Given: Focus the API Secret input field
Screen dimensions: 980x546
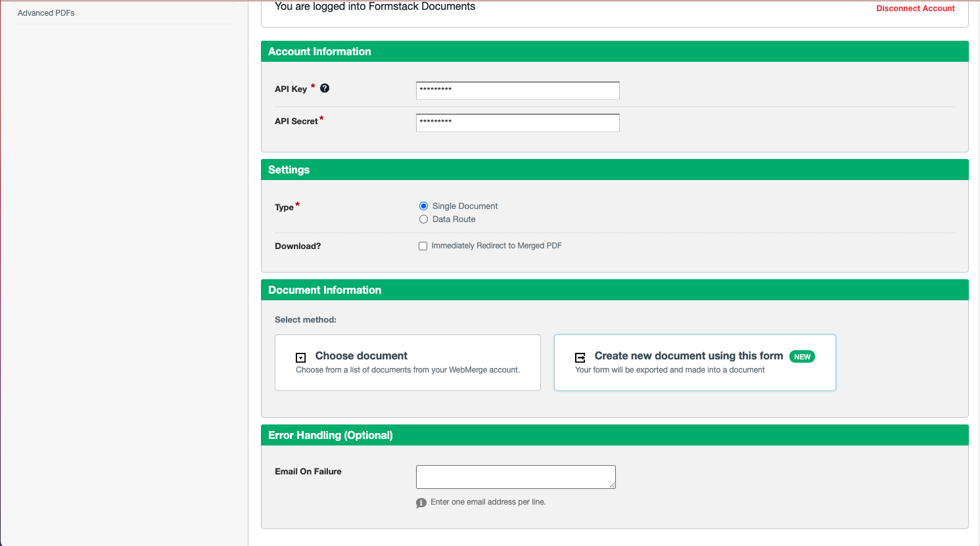Looking at the screenshot, I should [x=517, y=123].
